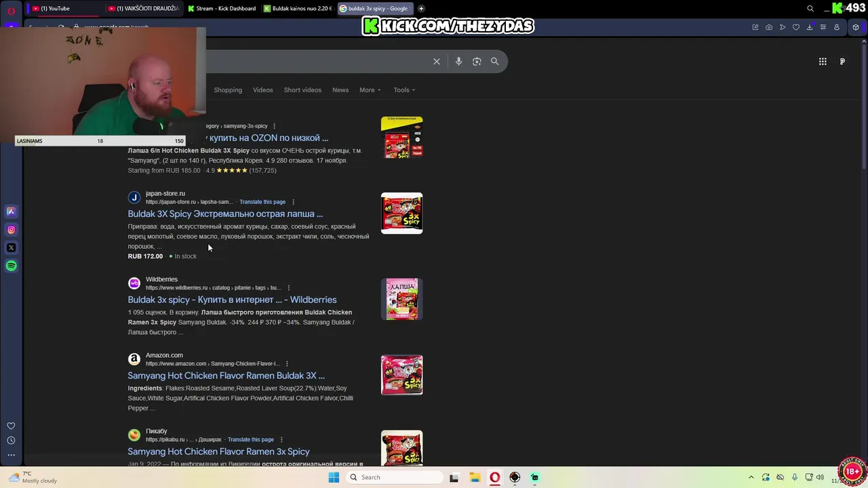The image size is (868, 488).
Task: Open Opera menu logo at top left
Action: point(11,11)
